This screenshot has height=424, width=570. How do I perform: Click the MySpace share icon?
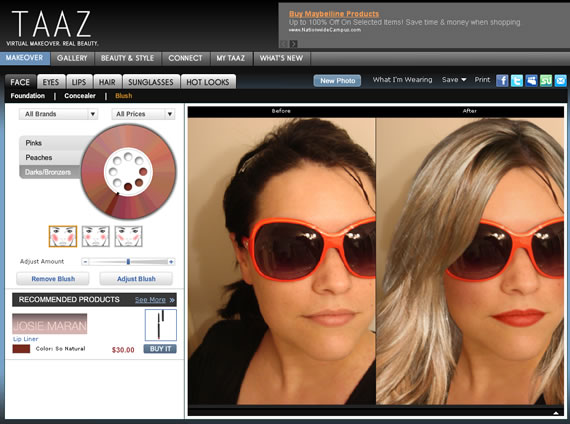[531, 80]
